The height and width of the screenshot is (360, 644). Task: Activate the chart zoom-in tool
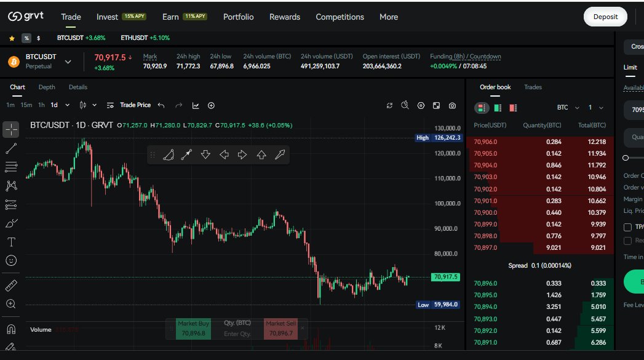tap(11, 304)
